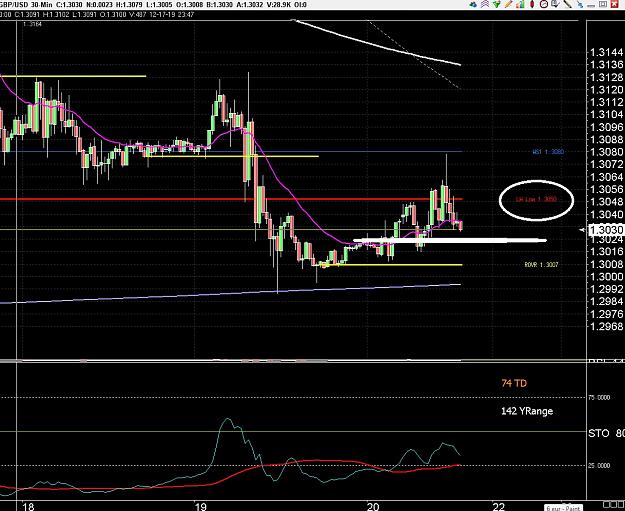The width and height of the screenshot is (625, 511).
Task: Click date 22 on the time axis
Action: tap(499, 507)
